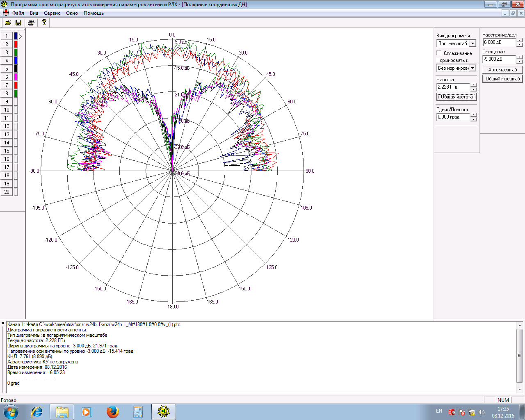
Task: Select empty channel 12 button
Action: pos(7,126)
